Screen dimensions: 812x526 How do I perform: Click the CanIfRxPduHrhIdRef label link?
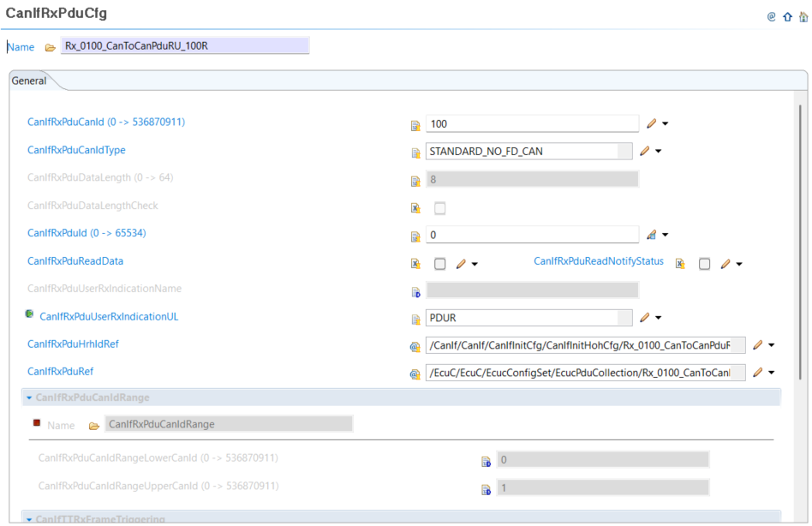[x=73, y=344]
